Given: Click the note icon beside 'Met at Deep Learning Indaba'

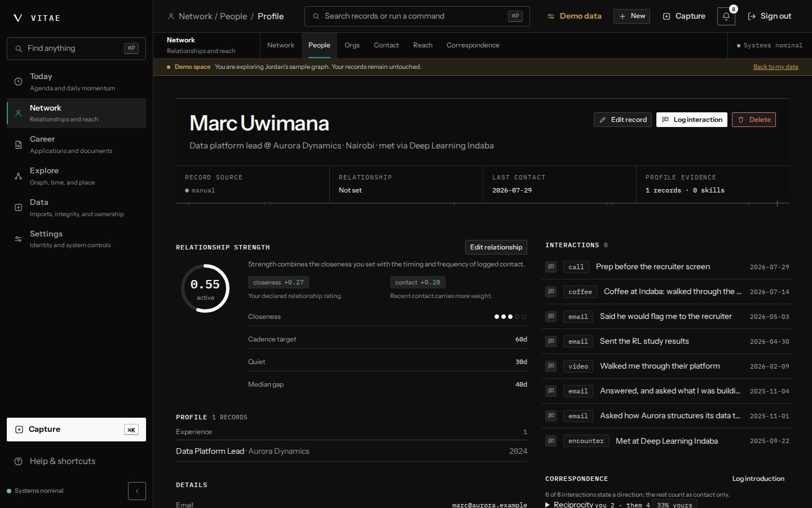Looking at the screenshot, I should coord(551,441).
